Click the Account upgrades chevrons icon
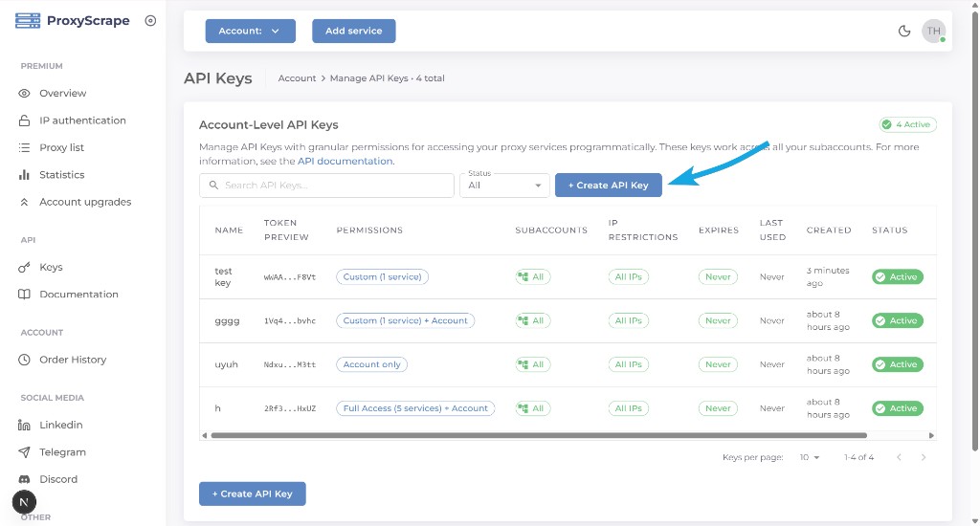The height and width of the screenshot is (526, 980). (24, 202)
